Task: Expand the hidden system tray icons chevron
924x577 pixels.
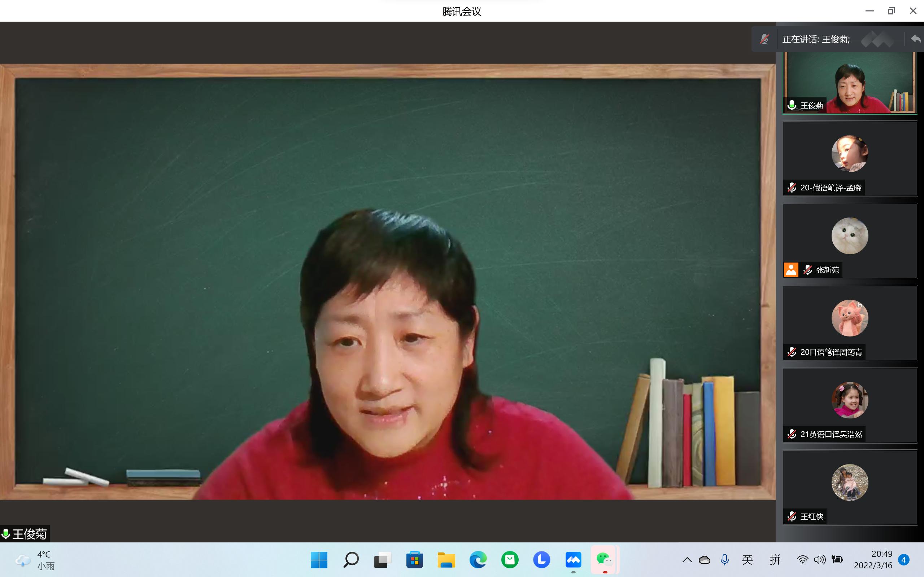Action: point(687,560)
